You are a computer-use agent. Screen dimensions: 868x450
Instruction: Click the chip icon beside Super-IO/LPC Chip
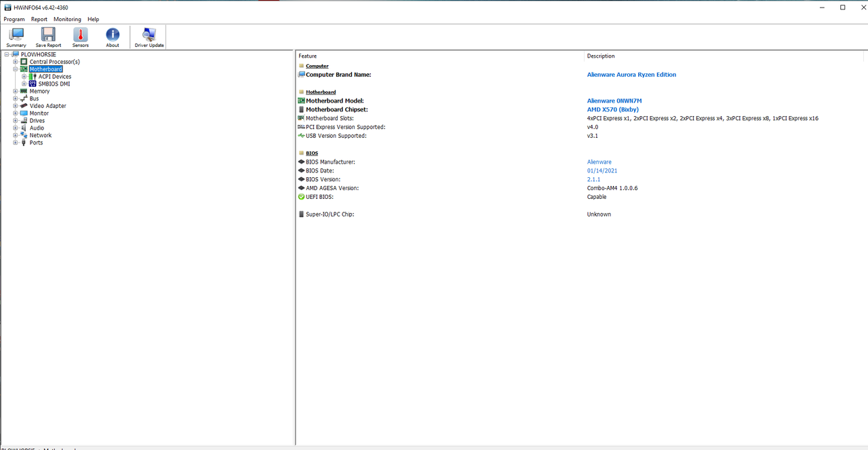301,214
